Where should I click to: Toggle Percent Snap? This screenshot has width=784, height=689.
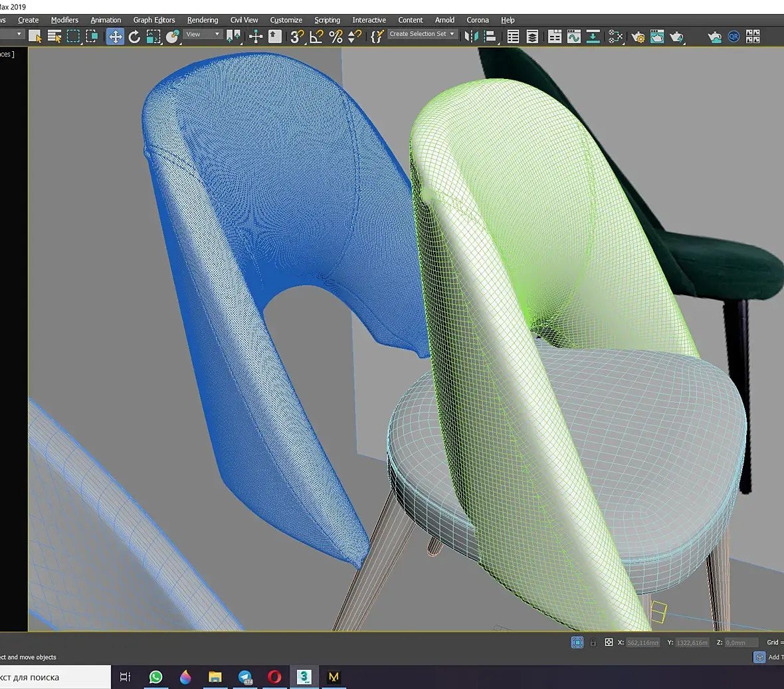(x=336, y=37)
